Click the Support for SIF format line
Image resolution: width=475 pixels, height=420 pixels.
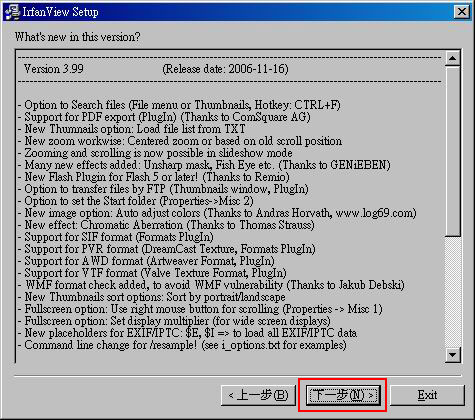click(116, 237)
